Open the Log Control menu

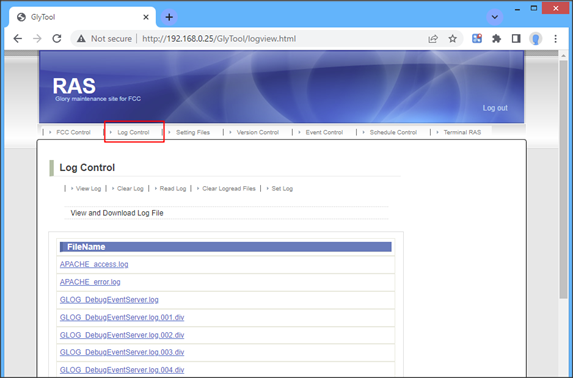tap(133, 132)
